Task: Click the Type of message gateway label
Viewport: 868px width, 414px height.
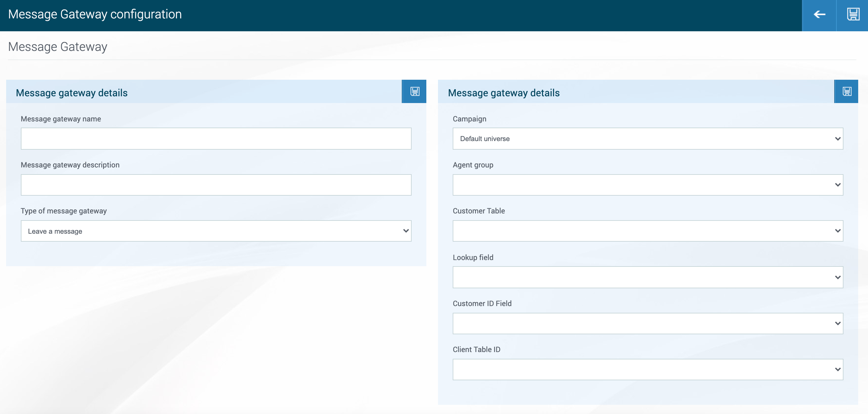Action: (64, 211)
